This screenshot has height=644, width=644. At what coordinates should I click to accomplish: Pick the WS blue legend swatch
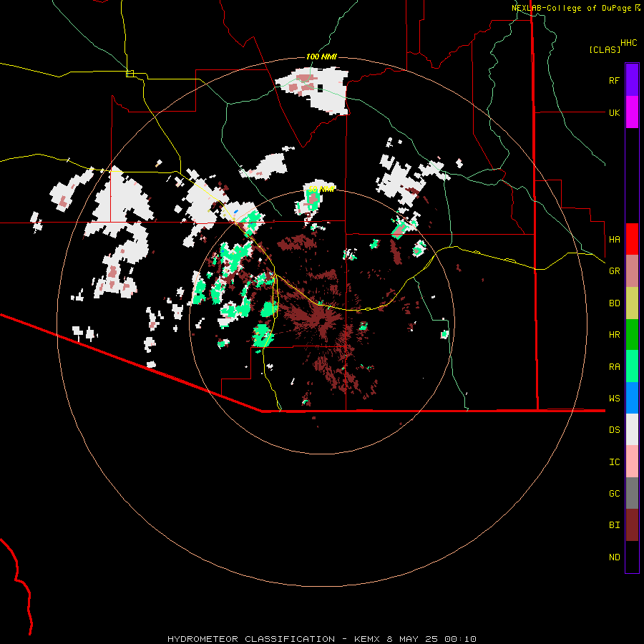point(632,398)
